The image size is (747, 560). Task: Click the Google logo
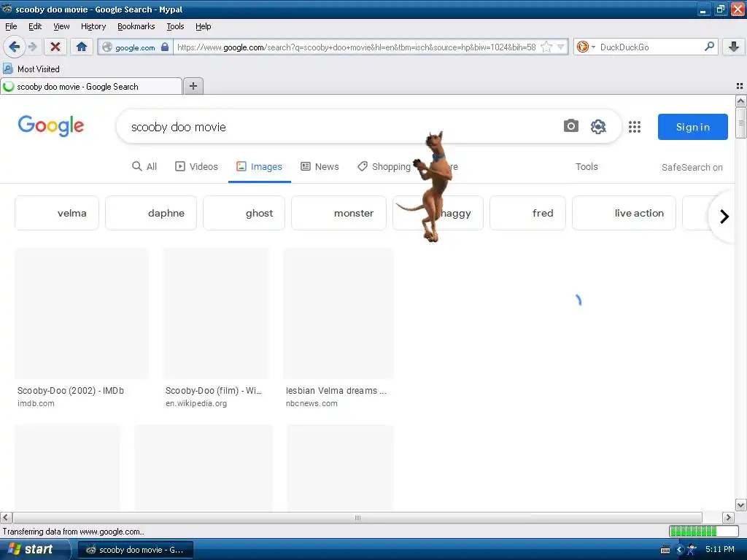point(51,125)
